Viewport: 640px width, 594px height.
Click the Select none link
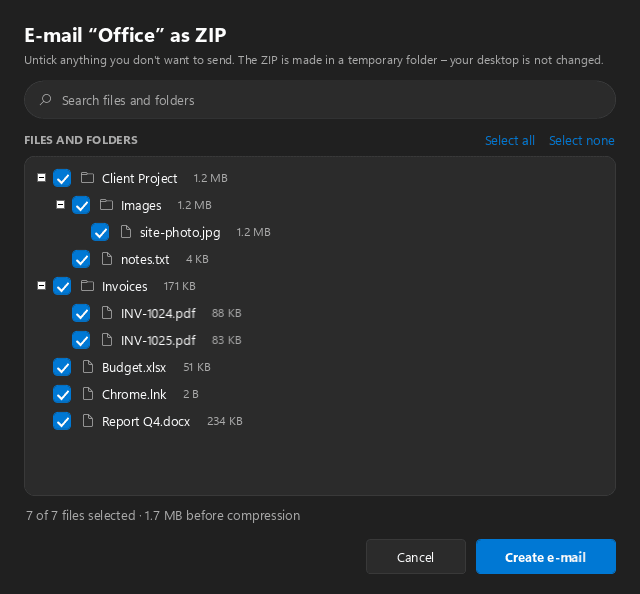pos(581,140)
